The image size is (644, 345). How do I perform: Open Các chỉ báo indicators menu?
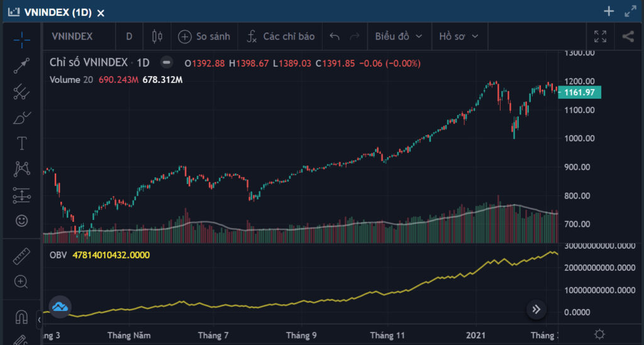click(280, 36)
